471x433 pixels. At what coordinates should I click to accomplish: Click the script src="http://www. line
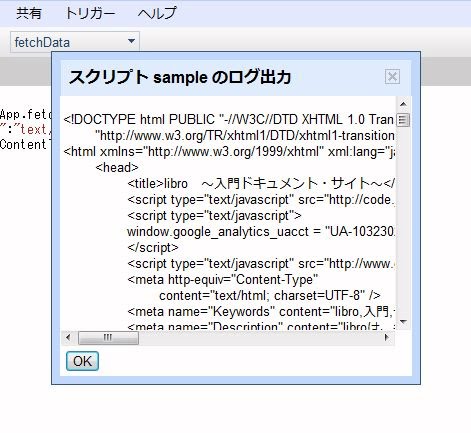click(261, 263)
